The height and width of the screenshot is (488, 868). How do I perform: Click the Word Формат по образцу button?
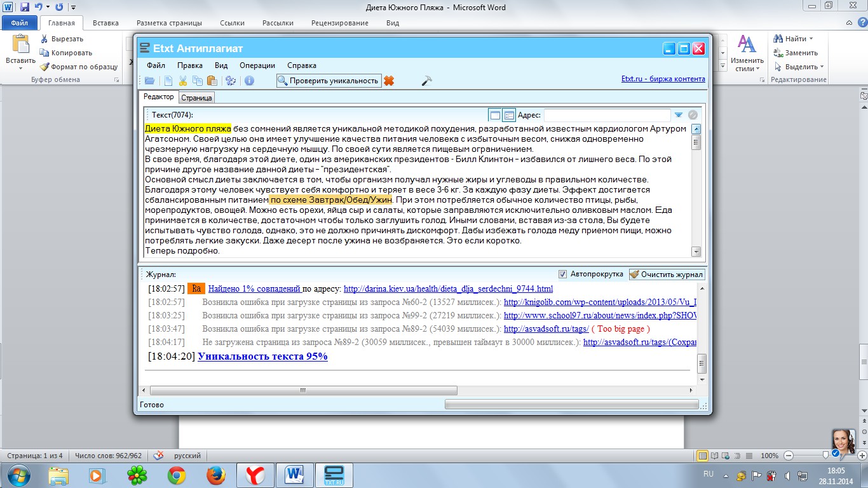click(x=79, y=67)
